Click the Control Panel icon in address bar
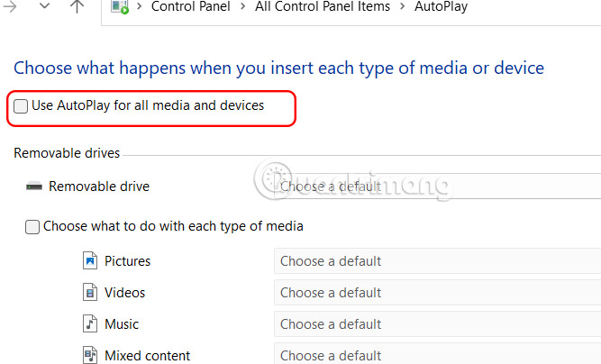The height and width of the screenshot is (364, 601). (118, 7)
